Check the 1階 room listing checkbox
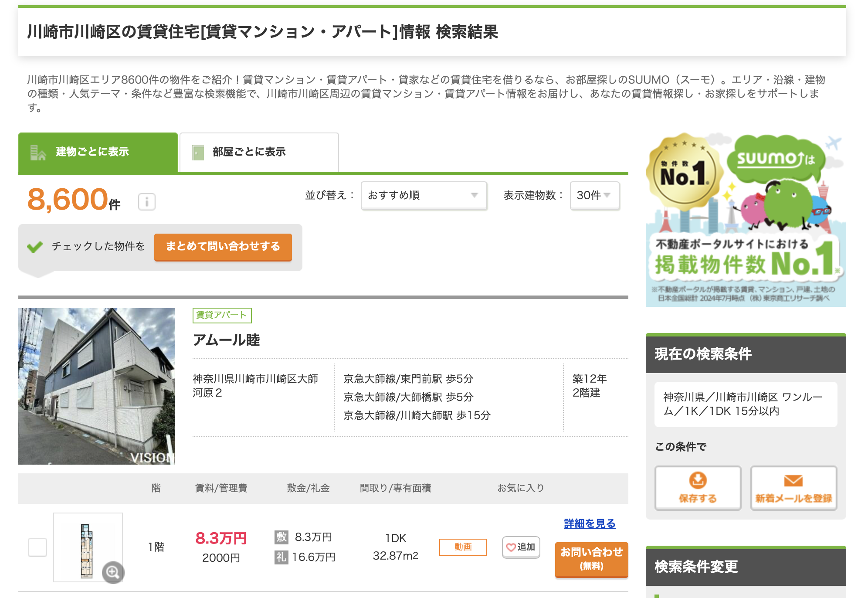The width and height of the screenshot is (868, 598). 37,547
